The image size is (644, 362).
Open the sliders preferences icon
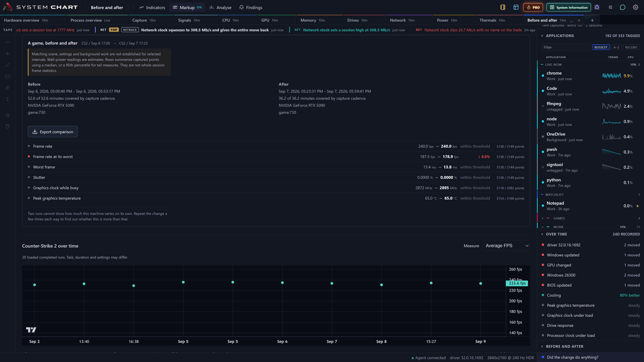(x=610, y=8)
